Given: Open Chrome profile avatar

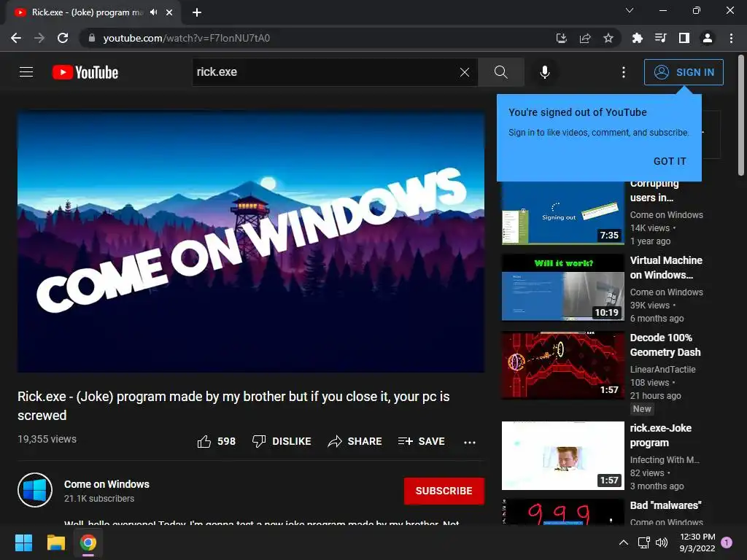Looking at the screenshot, I should pyautogui.click(x=708, y=38).
